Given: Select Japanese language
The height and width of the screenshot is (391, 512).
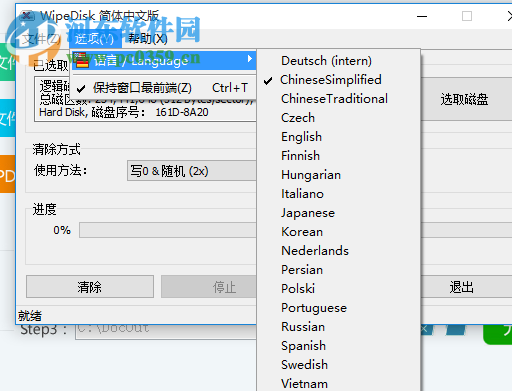Looking at the screenshot, I should coord(338,213).
